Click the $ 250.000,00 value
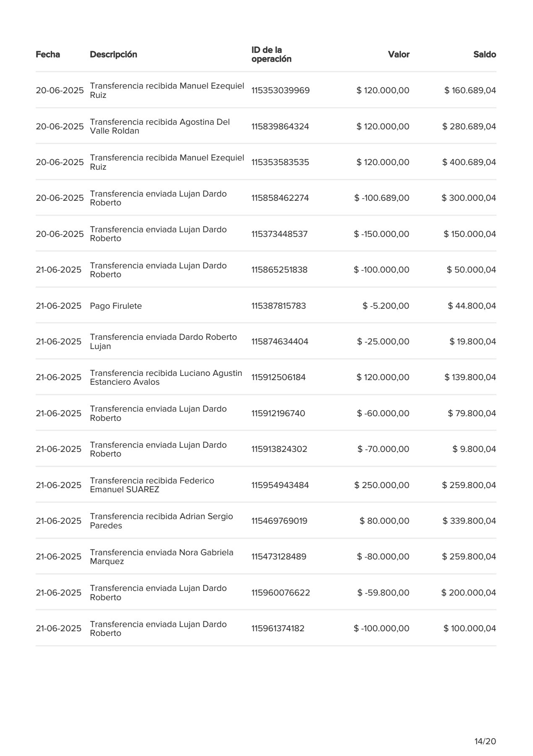533x756 pixels. click(382, 486)
